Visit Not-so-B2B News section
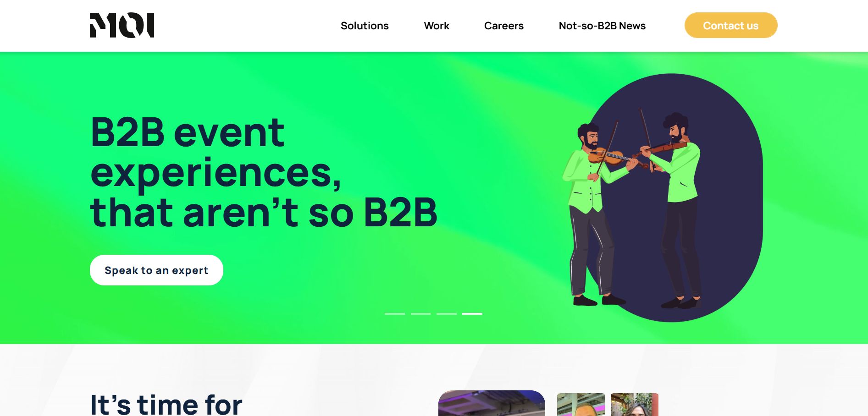868x416 pixels. pyautogui.click(x=602, y=26)
